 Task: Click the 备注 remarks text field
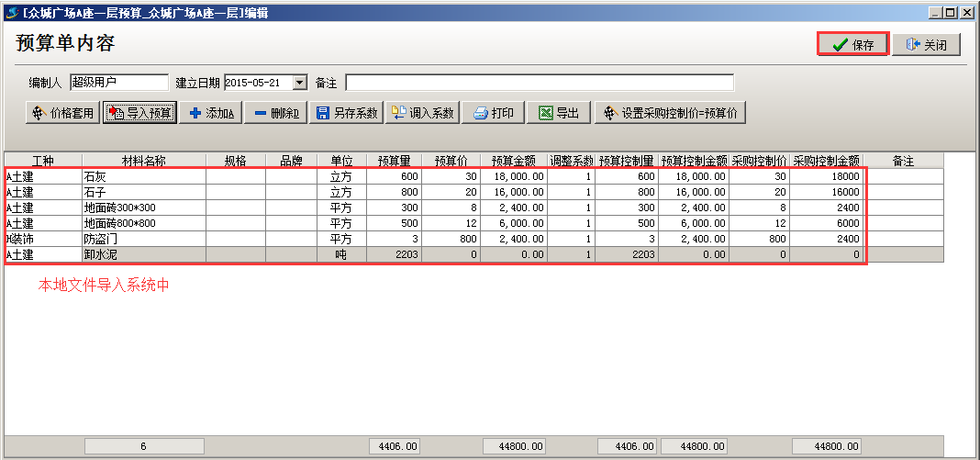coord(539,83)
